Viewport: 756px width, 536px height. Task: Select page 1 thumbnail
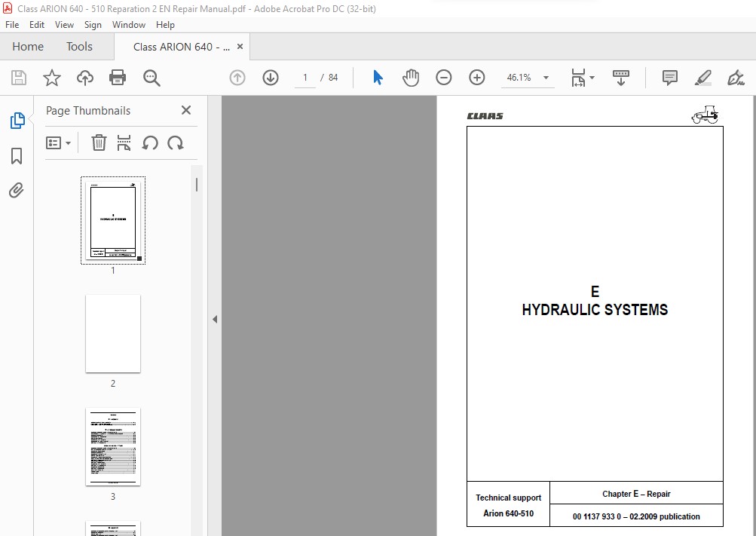113,220
